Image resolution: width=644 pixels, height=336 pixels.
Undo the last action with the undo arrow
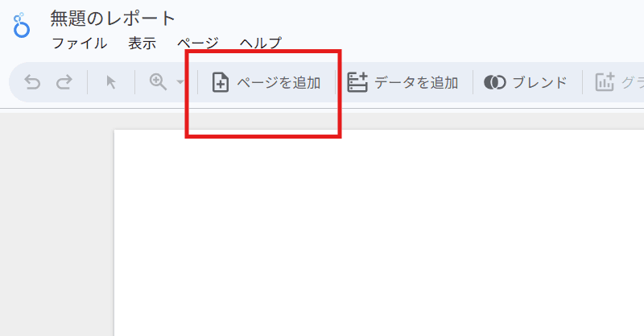tap(32, 82)
